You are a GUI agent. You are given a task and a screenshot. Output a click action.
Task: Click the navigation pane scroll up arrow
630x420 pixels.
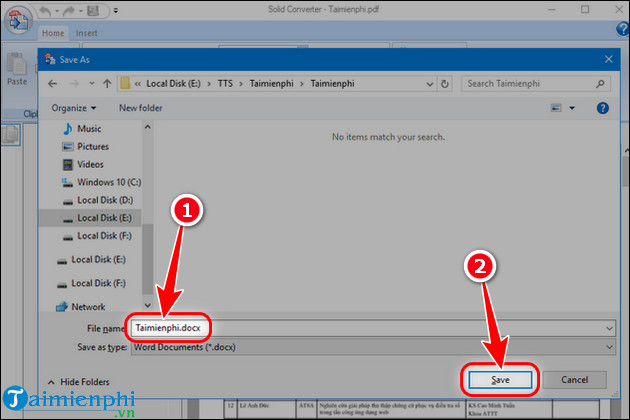click(147, 127)
